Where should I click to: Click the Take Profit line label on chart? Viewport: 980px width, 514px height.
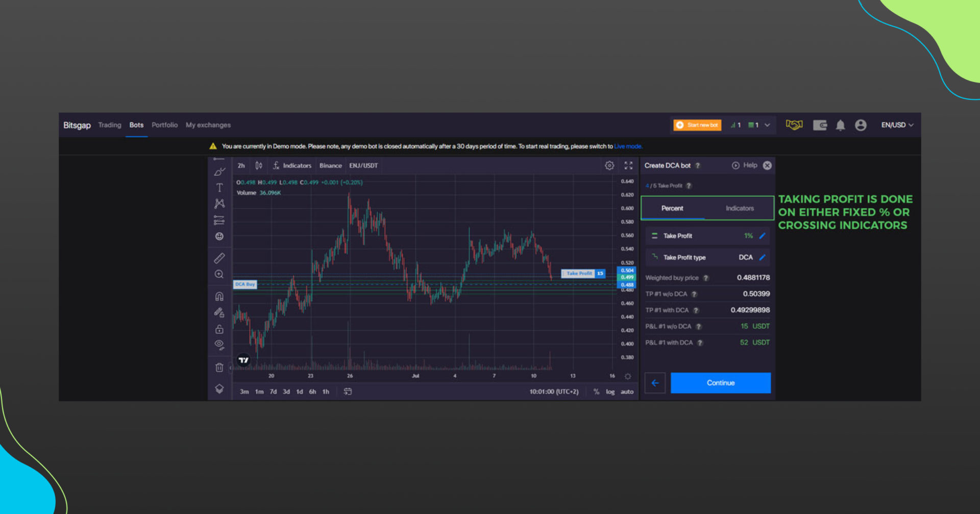[579, 273]
